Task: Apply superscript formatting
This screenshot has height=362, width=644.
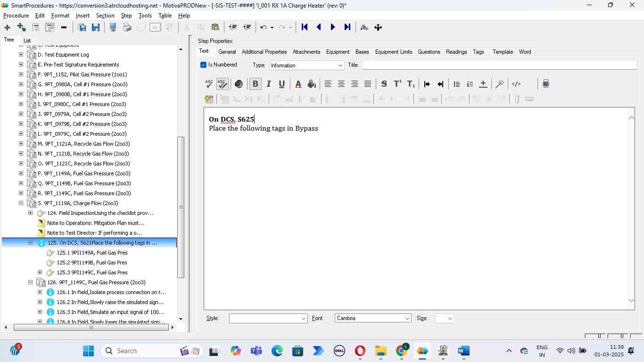Action: [397, 84]
